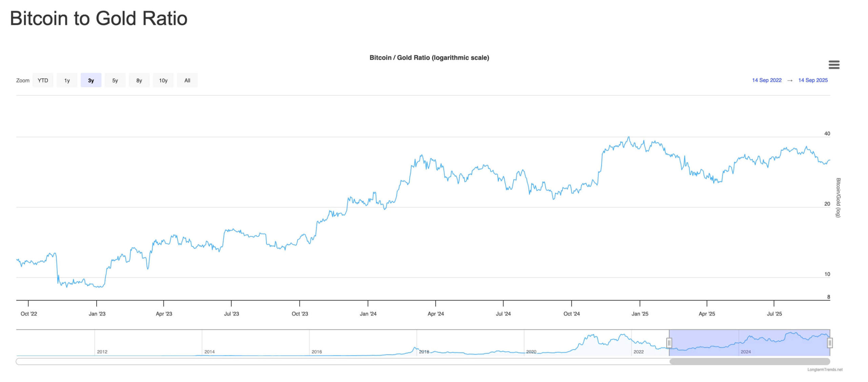Click the Oct '22 axis label
The height and width of the screenshot is (382, 868).
pyautogui.click(x=29, y=314)
